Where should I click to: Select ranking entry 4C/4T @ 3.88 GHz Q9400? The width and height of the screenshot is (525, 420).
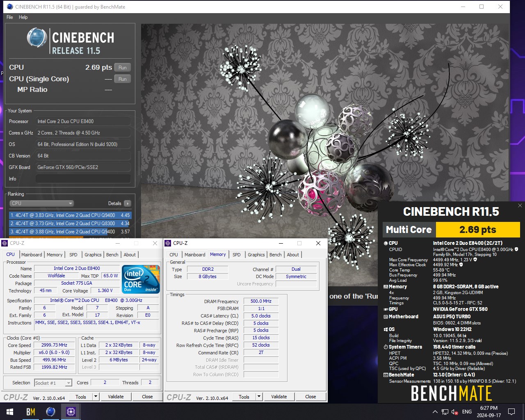[x=70, y=232]
